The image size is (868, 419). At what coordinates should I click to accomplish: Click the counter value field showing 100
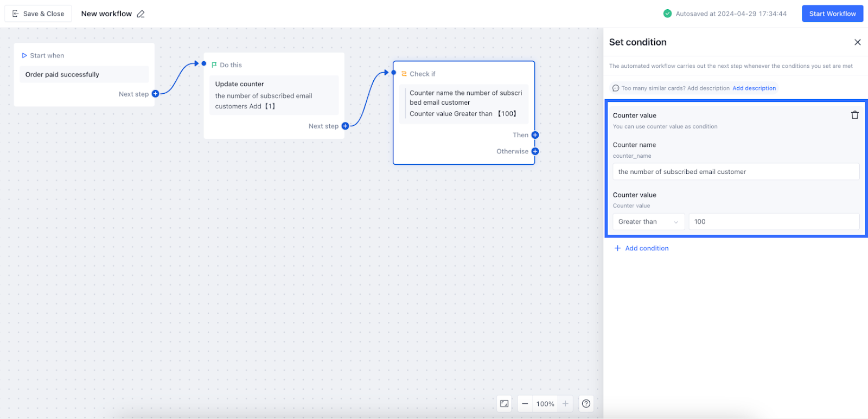point(774,222)
